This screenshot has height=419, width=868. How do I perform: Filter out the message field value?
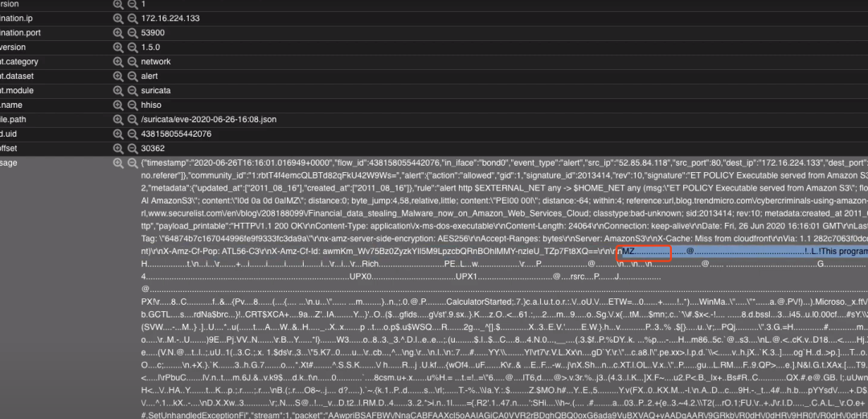click(133, 163)
